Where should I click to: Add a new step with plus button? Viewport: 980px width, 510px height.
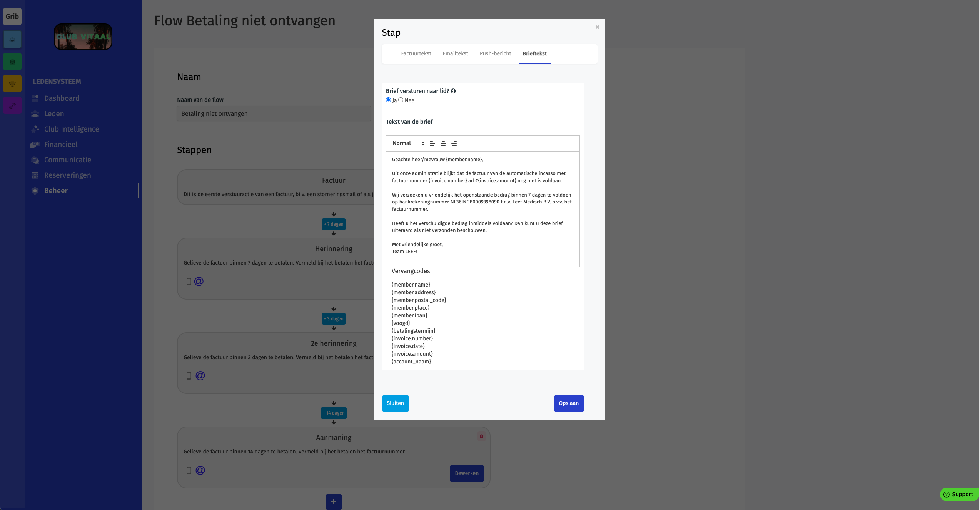pyautogui.click(x=334, y=502)
